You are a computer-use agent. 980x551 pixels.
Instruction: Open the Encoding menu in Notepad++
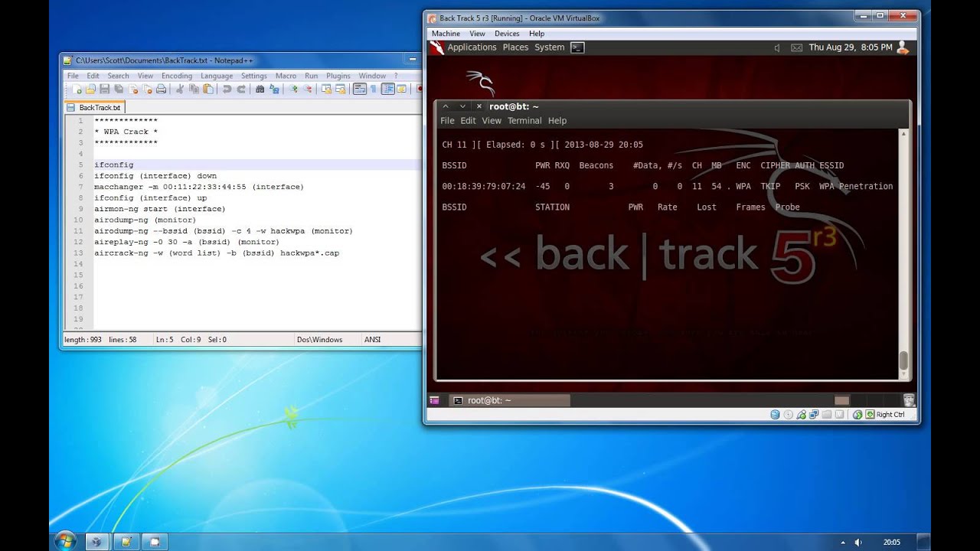point(177,76)
